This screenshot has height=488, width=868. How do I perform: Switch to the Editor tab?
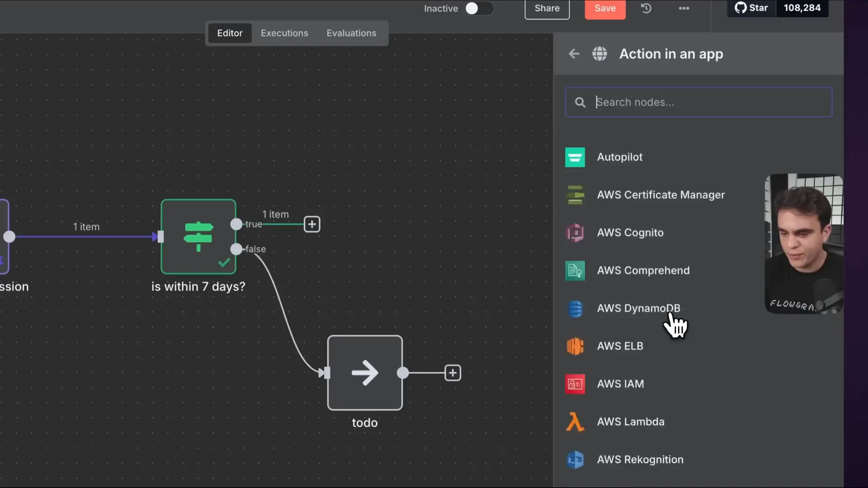(230, 33)
